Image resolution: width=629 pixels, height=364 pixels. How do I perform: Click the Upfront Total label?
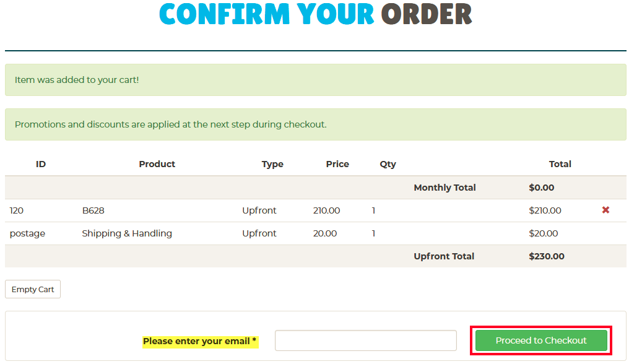(444, 256)
